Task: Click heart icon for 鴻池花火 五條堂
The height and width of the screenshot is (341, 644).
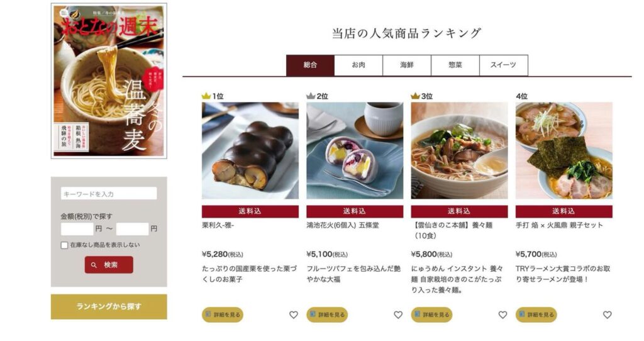Action: click(398, 315)
